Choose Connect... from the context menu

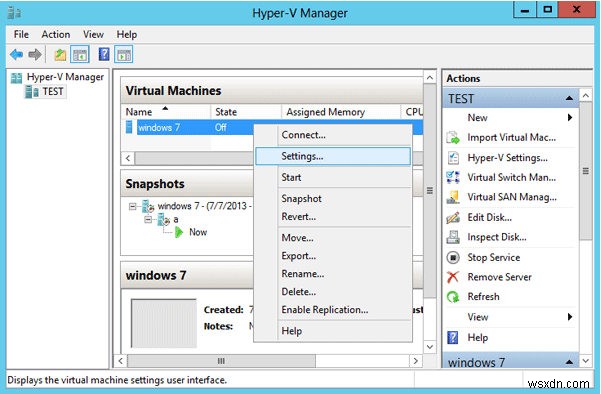(x=333, y=135)
